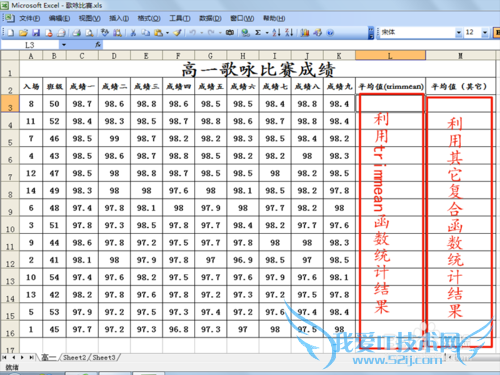Viewport: 500px width, 375px height.
Task: Sort ascending with the A-Z icon
Action: pos(276,33)
